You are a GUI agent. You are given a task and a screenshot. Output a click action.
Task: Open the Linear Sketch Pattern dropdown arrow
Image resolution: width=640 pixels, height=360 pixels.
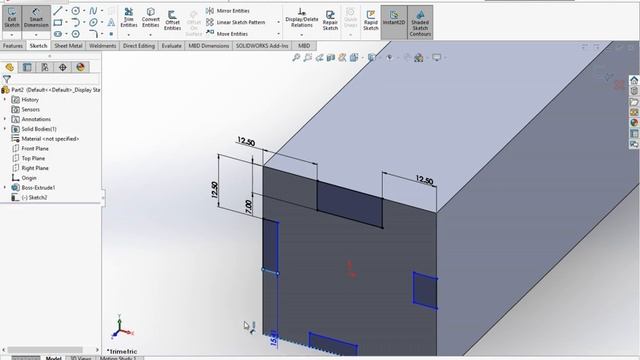pyautogui.click(x=279, y=22)
